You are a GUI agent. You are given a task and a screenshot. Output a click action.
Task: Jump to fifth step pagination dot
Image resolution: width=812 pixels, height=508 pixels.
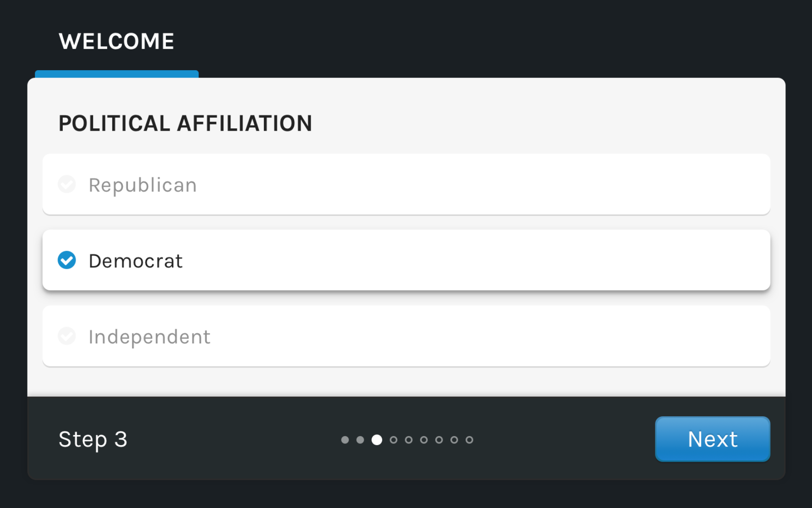click(x=409, y=440)
